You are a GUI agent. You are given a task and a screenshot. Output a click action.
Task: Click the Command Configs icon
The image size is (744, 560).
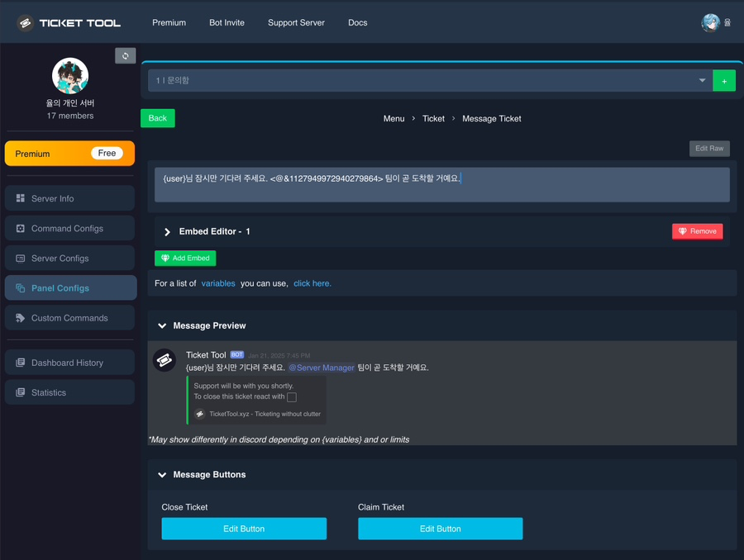tap(21, 228)
